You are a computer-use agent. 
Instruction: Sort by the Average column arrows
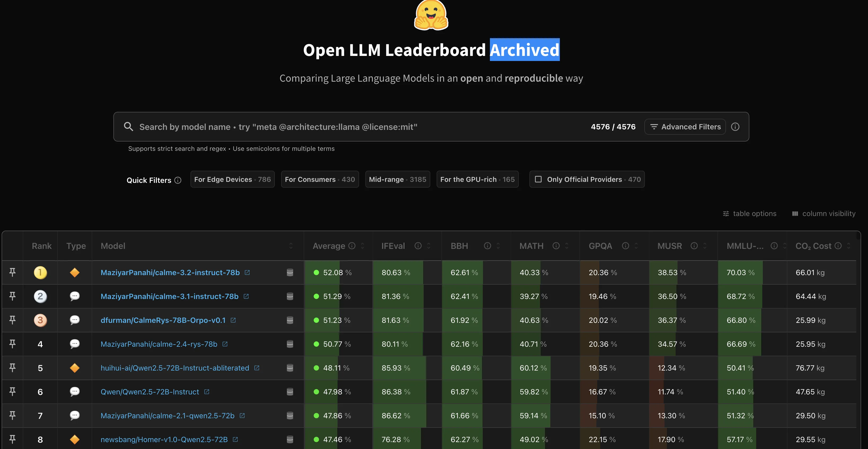tap(362, 246)
